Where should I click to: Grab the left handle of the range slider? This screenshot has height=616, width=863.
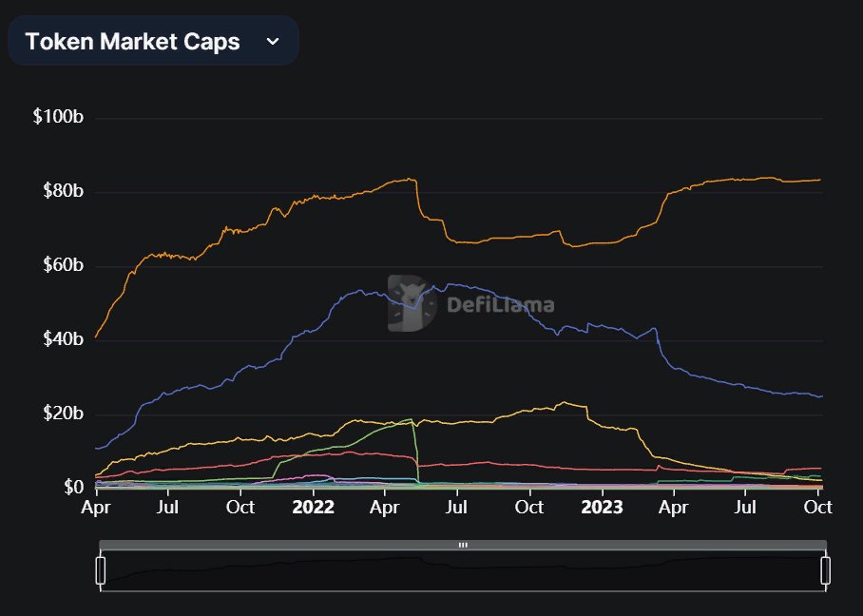point(101,570)
